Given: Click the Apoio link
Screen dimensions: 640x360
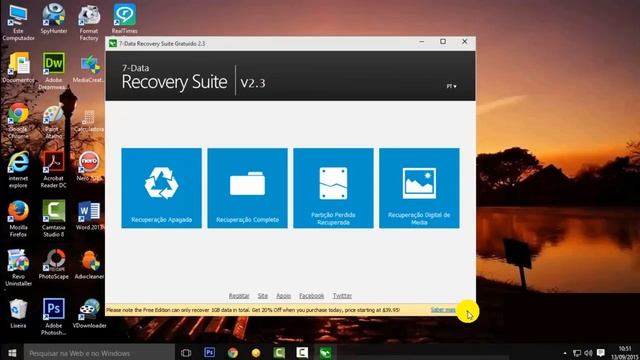Looking at the screenshot, I should tap(284, 296).
